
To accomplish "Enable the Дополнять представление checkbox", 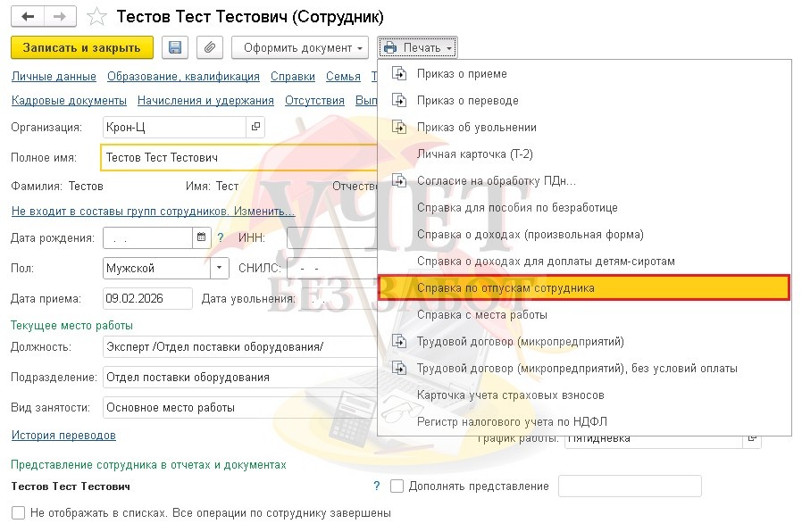I will pos(397,486).
